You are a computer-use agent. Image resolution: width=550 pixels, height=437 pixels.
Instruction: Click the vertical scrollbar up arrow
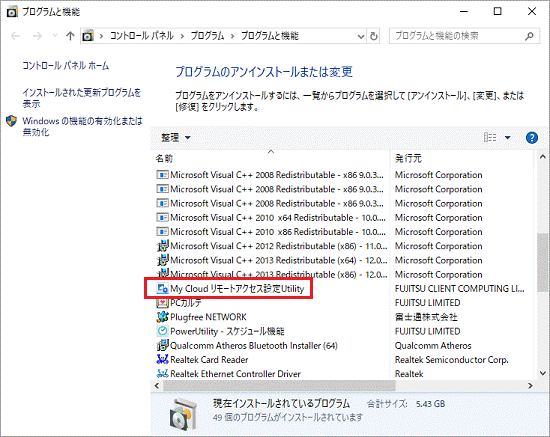click(542, 157)
